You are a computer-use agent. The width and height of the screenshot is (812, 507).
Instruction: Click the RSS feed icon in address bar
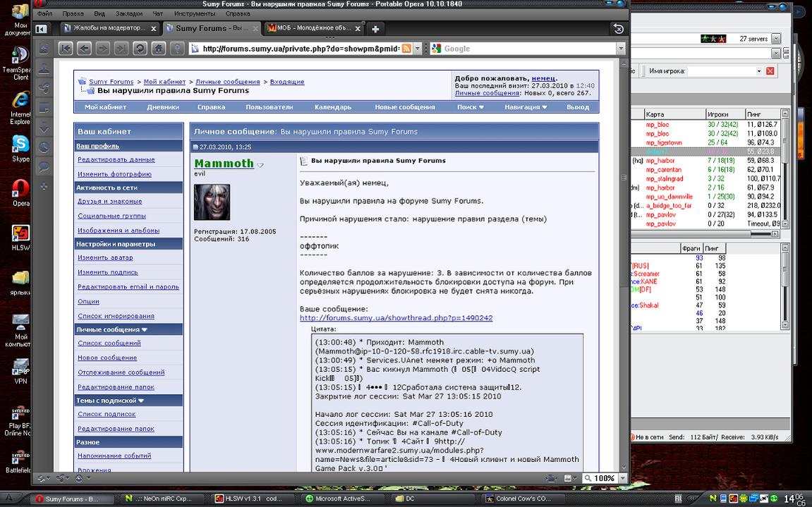[406, 49]
